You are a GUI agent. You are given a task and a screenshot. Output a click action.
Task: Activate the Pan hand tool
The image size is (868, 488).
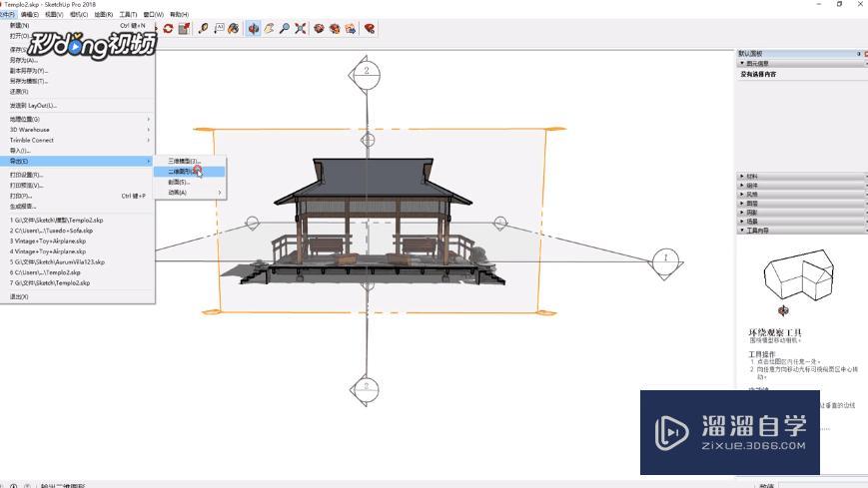pos(269,28)
